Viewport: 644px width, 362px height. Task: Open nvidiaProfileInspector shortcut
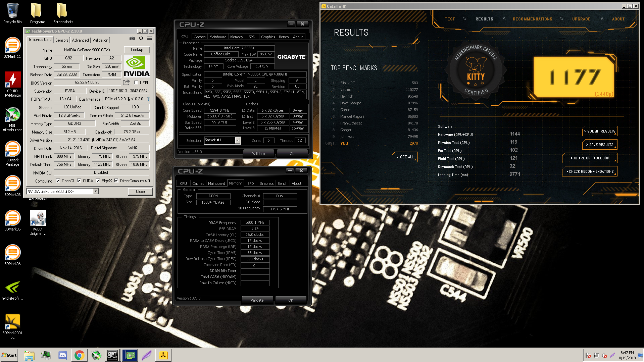coord(12,290)
